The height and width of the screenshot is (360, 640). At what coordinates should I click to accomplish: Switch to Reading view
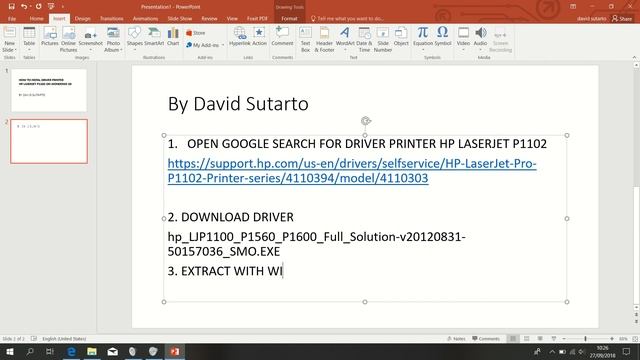pyautogui.click(x=540, y=339)
